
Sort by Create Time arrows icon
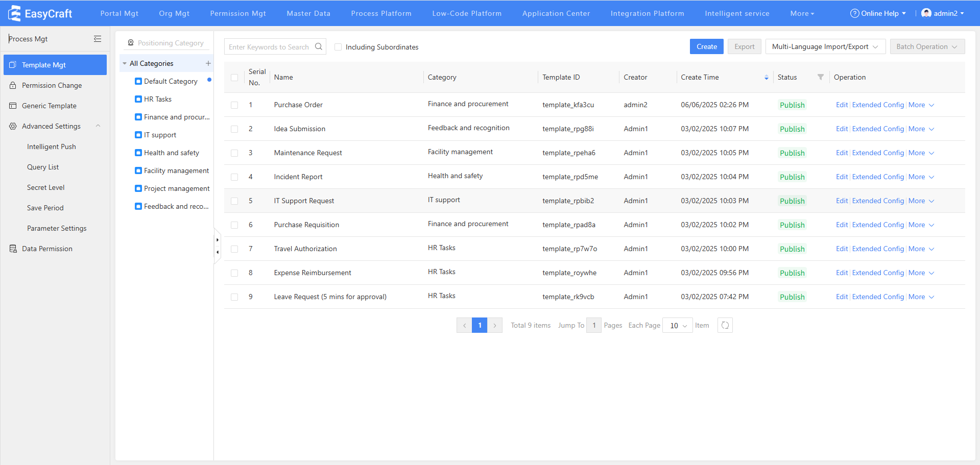point(766,78)
